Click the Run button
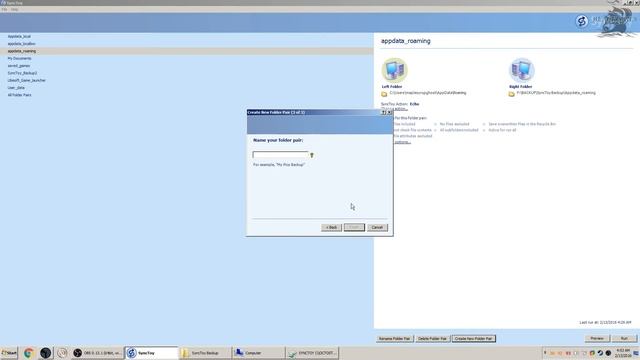The height and width of the screenshot is (360, 640). click(624, 339)
